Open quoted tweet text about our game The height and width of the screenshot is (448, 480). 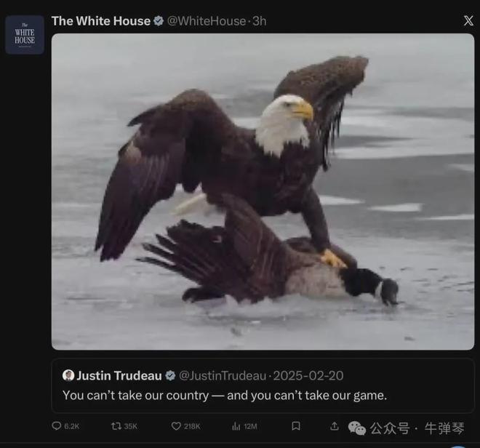(x=225, y=396)
